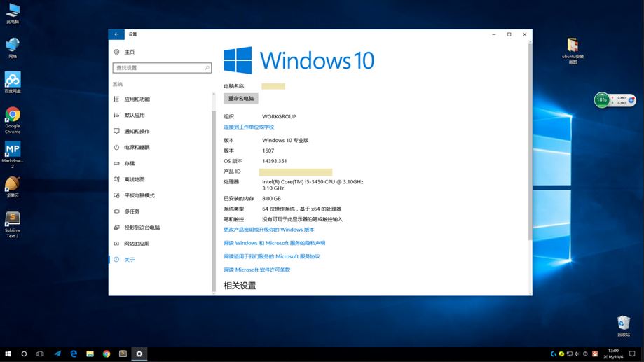The width and height of the screenshot is (644, 362).
Task: Select 百度网盘 desktop icon
Action: (x=13, y=82)
